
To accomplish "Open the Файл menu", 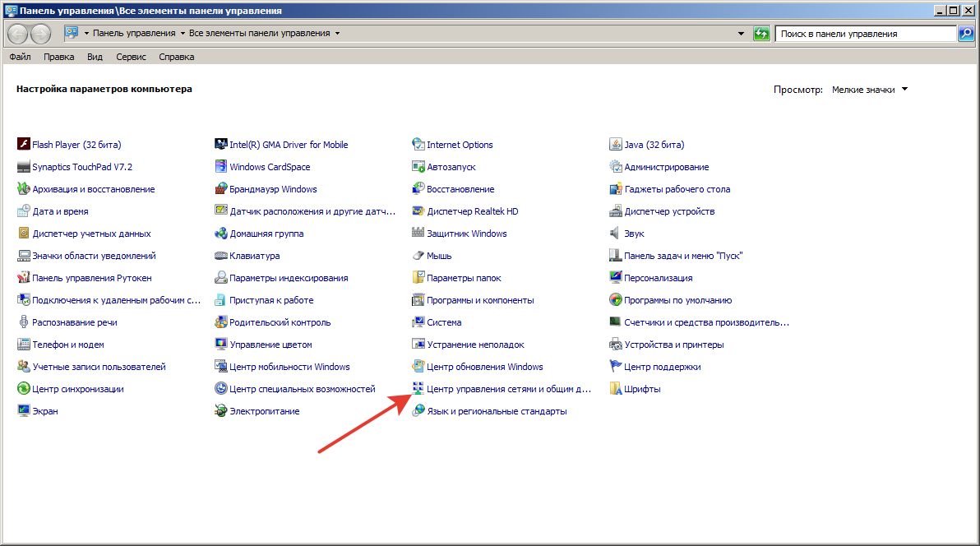I will click(20, 57).
